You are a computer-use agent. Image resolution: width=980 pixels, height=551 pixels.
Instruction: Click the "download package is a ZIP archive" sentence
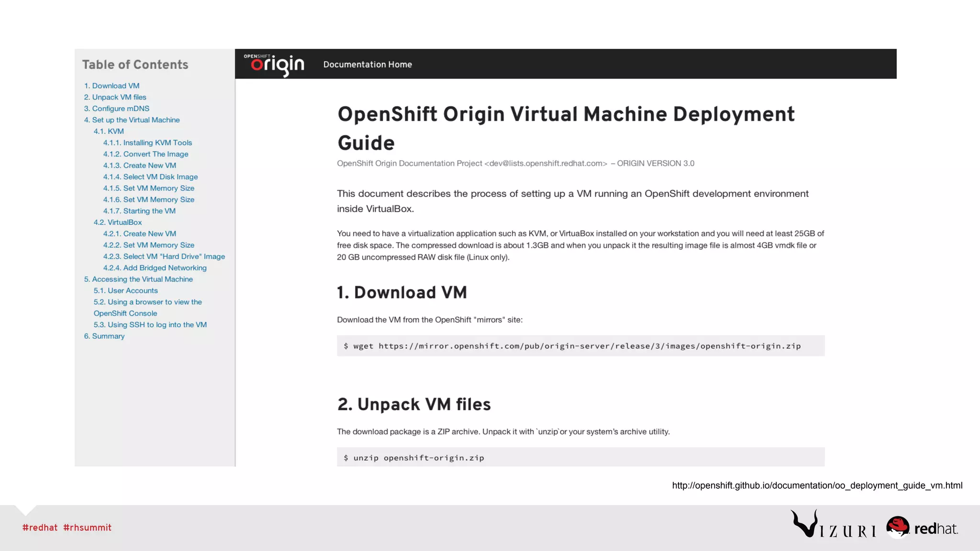(x=503, y=432)
